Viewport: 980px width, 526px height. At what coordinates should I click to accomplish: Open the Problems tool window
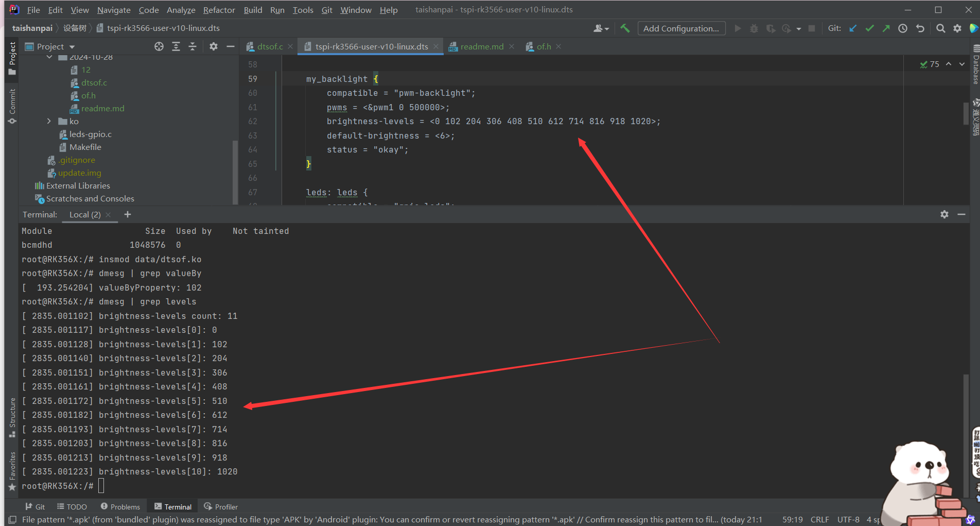pos(120,507)
